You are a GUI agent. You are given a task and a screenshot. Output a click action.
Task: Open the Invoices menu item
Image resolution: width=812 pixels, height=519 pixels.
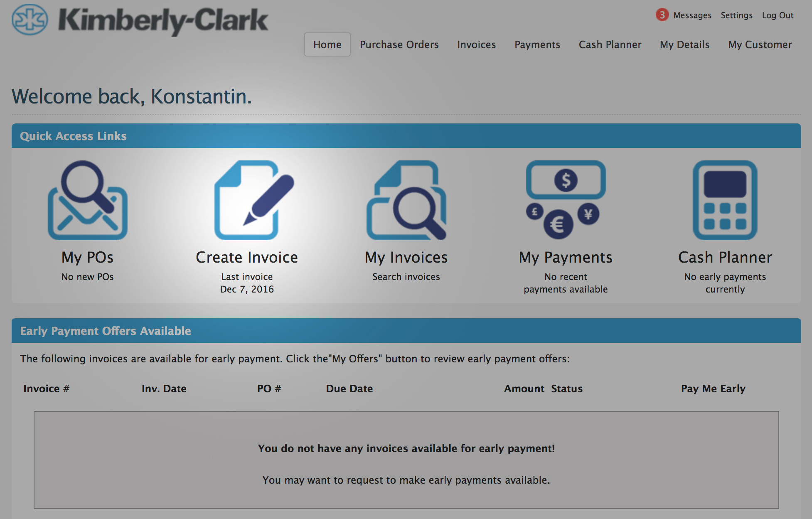coord(477,44)
